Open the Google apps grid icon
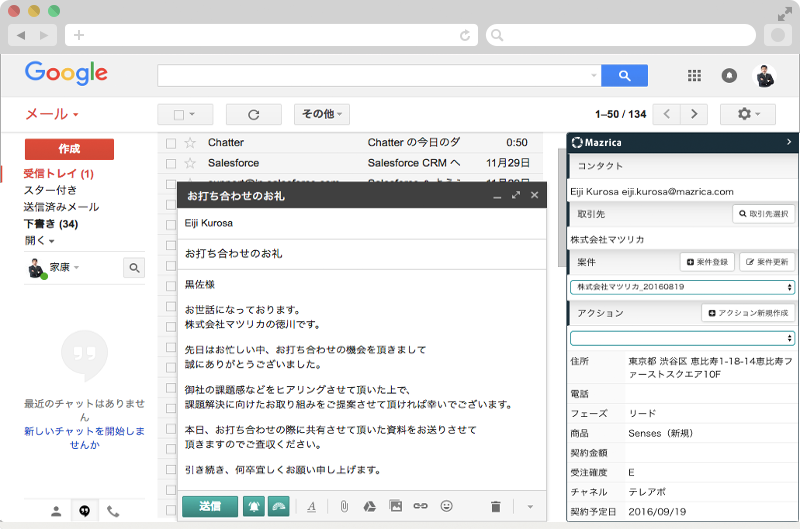 click(695, 76)
